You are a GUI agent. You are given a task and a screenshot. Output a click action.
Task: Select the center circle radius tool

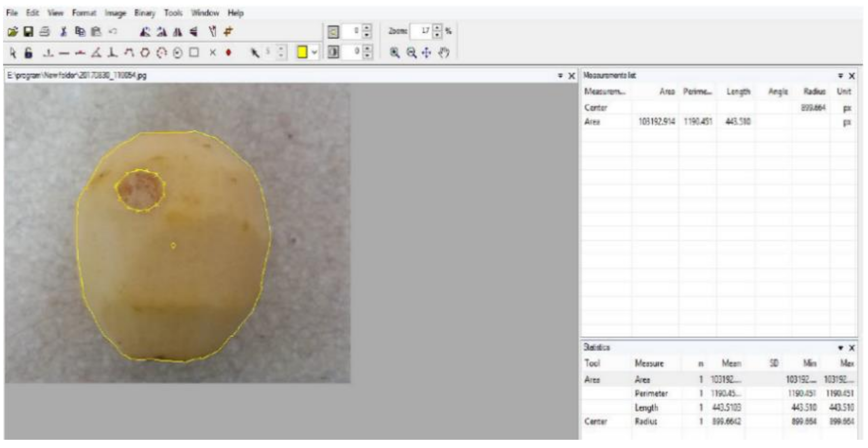point(177,53)
